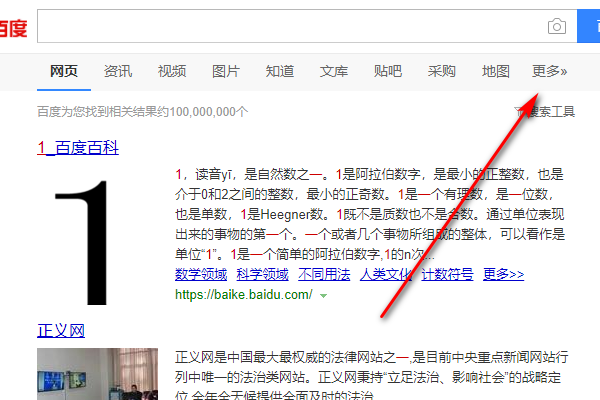Go to the 知道 tab
The image size is (600, 400).
[x=280, y=71]
